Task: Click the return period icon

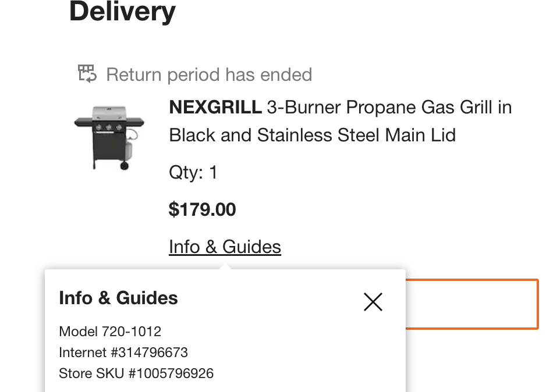Action: pyautogui.click(x=87, y=74)
